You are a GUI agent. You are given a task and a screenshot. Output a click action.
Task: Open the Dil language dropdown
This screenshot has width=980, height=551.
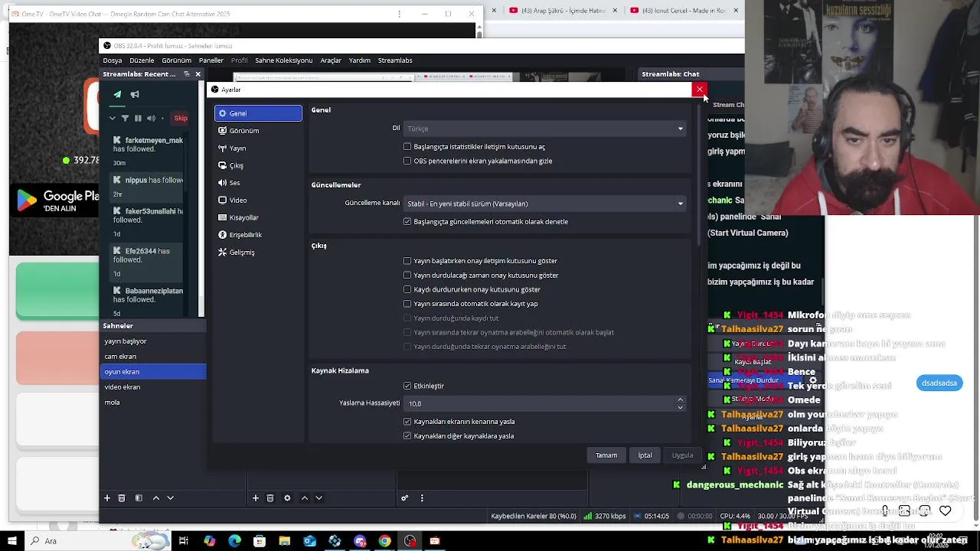[545, 129]
